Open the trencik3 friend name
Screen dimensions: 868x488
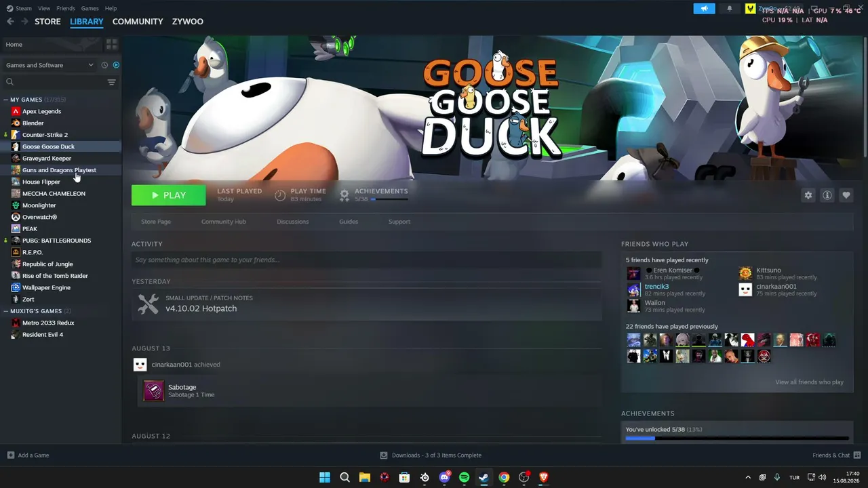656,287
